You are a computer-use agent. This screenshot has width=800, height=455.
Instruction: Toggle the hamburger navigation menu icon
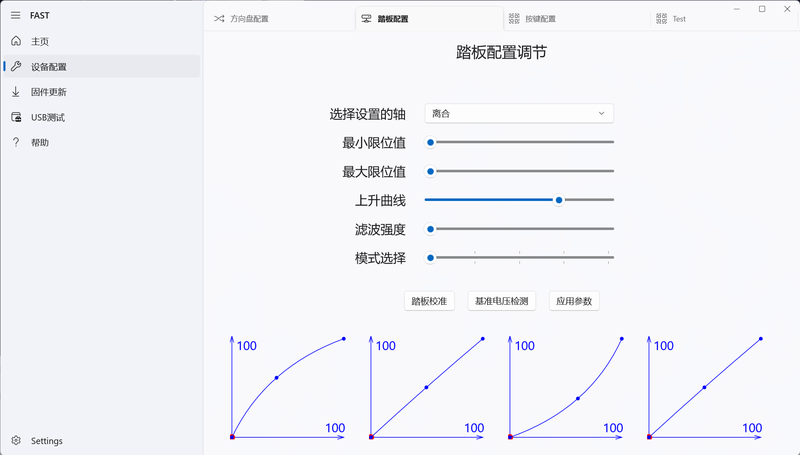point(16,15)
